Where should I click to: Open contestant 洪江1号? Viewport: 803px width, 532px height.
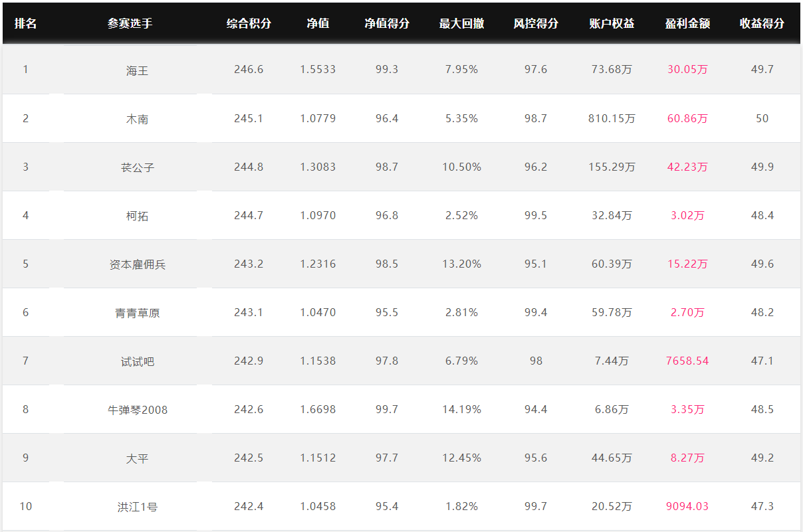point(137,507)
